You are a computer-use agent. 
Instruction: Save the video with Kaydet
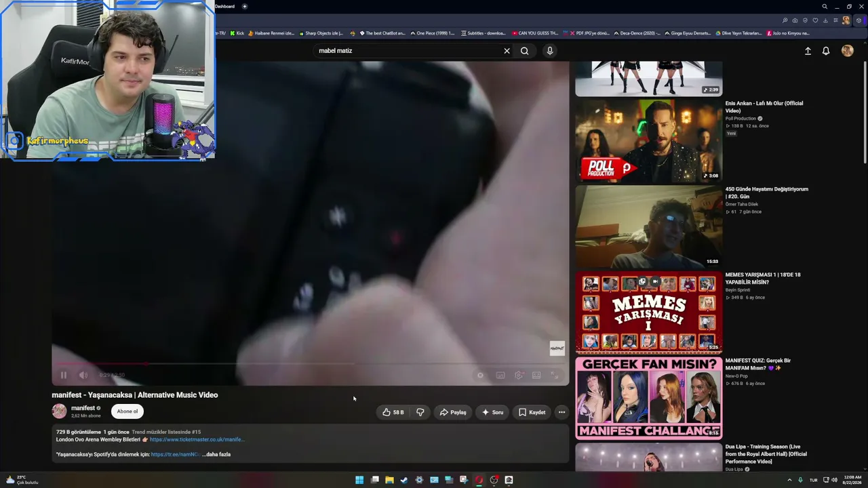[x=532, y=412]
